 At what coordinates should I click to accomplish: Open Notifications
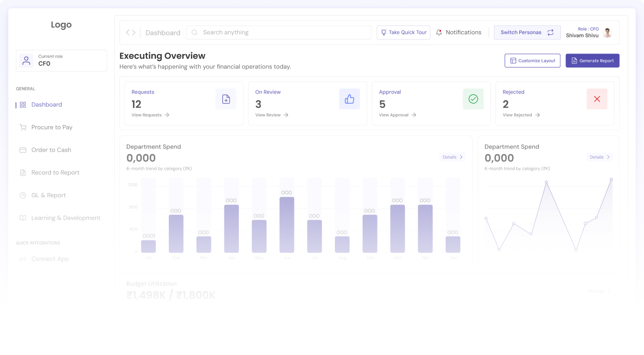459,32
